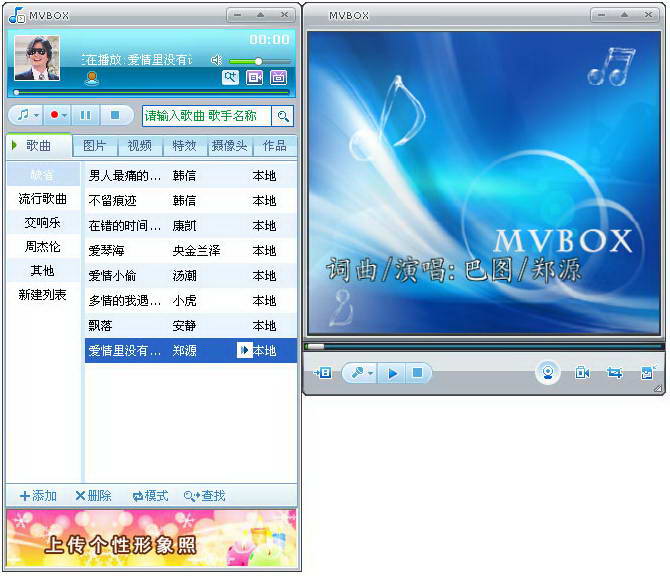Click the add-search icon in the header
Screen dimensions: 670x576
(230, 77)
